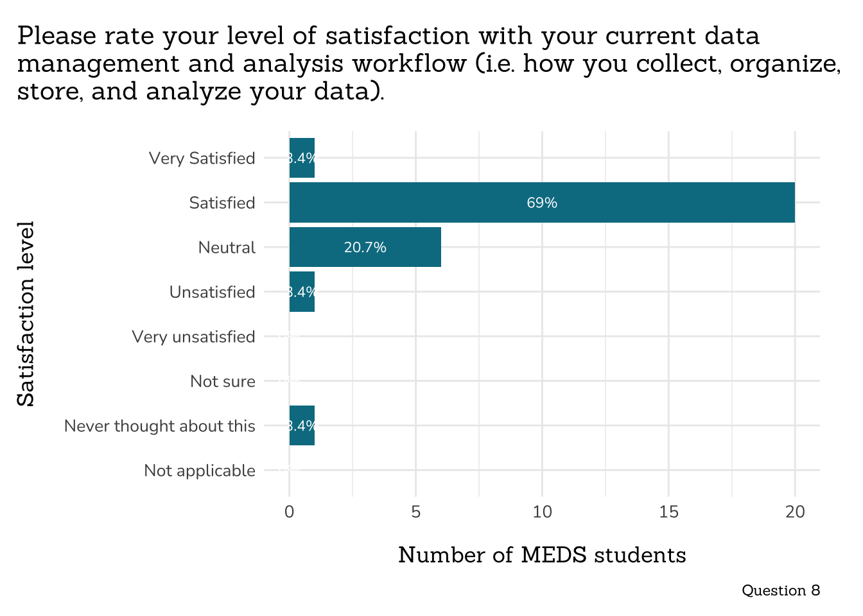Select the 'Very Satisfied' y-axis label
Screen dimensions: 863x616
(202, 158)
